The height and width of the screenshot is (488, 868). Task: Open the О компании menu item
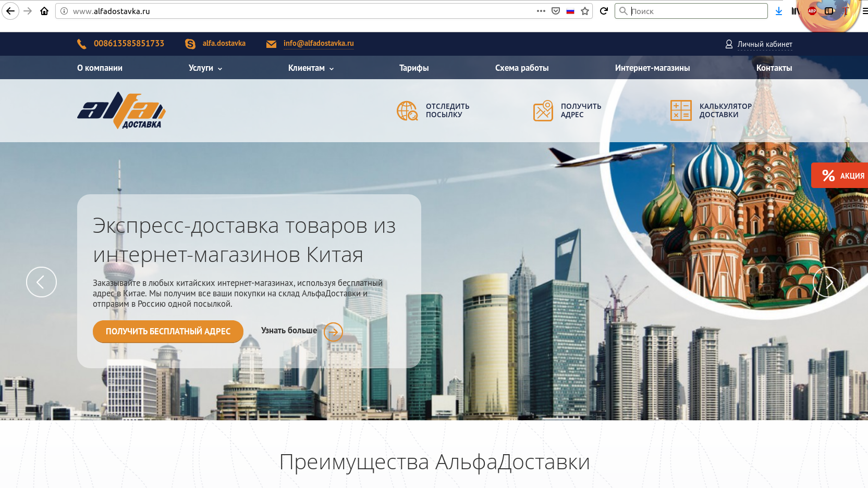click(x=100, y=68)
